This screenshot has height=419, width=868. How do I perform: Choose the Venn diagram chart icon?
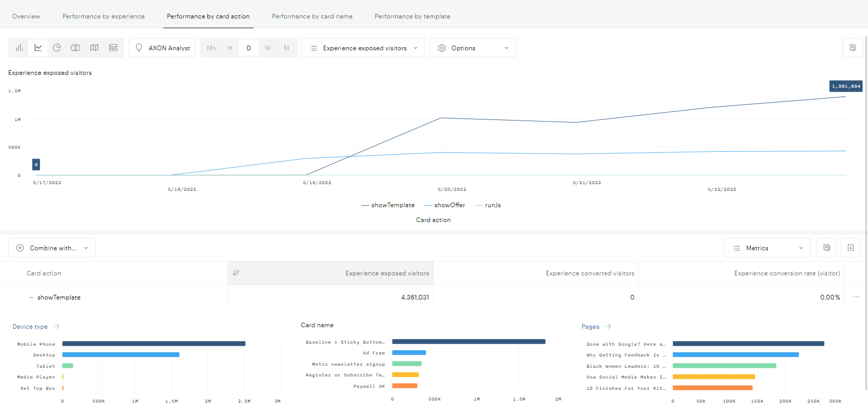tap(75, 48)
